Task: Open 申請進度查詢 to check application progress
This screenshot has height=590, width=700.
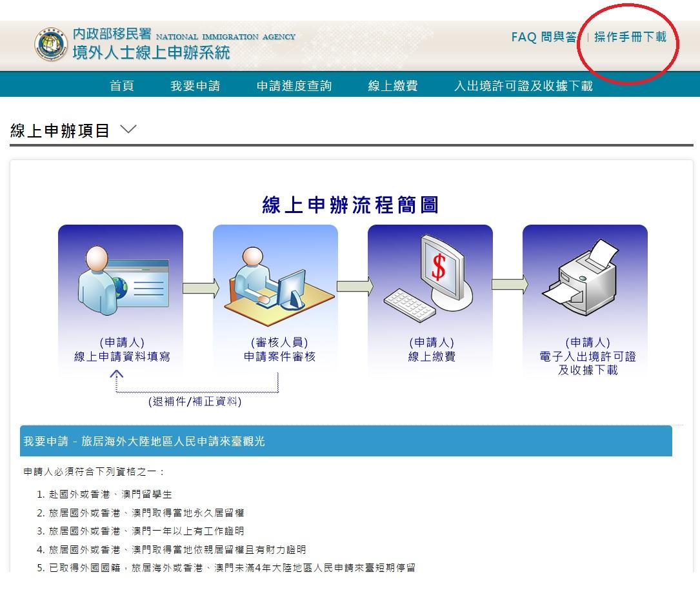Action: point(294,85)
